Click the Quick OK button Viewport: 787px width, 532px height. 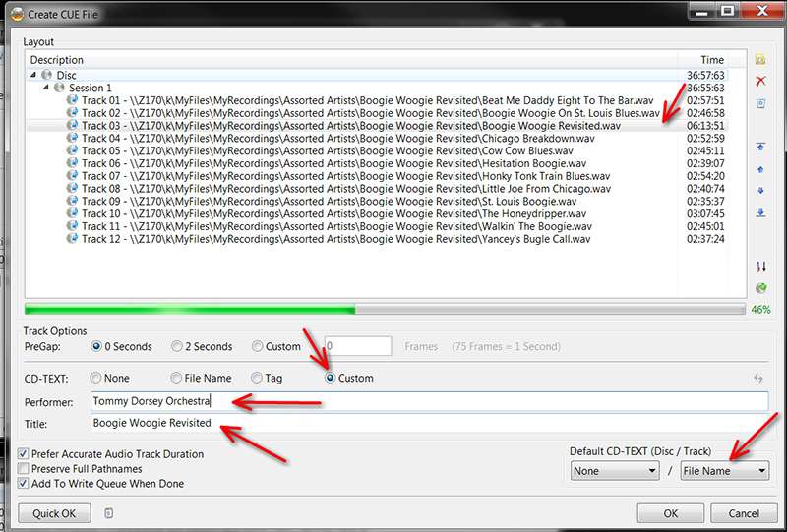coord(54,513)
